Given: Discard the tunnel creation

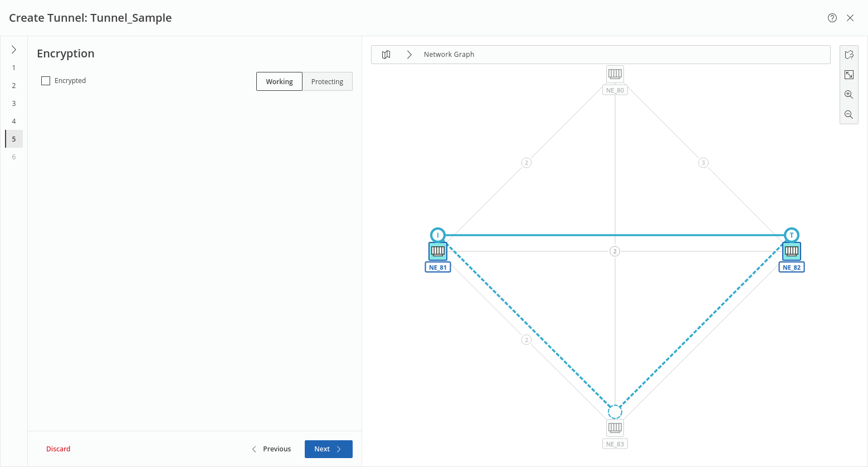Looking at the screenshot, I should pyautogui.click(x=58, y=449).
